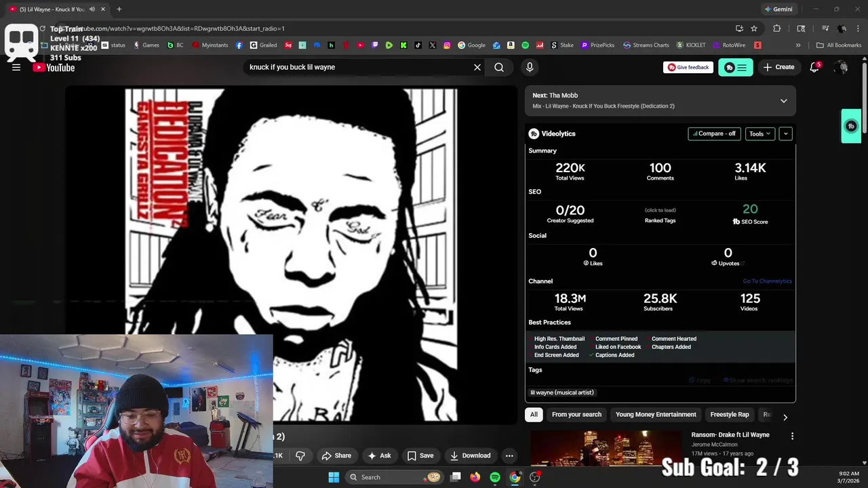Open the KICKLET bookmark
The height and width of the screenshot is (488, 868).
point(691,45)
